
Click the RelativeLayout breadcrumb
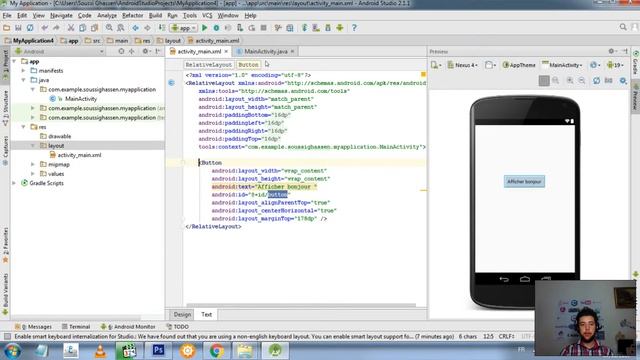click(209, 65)
